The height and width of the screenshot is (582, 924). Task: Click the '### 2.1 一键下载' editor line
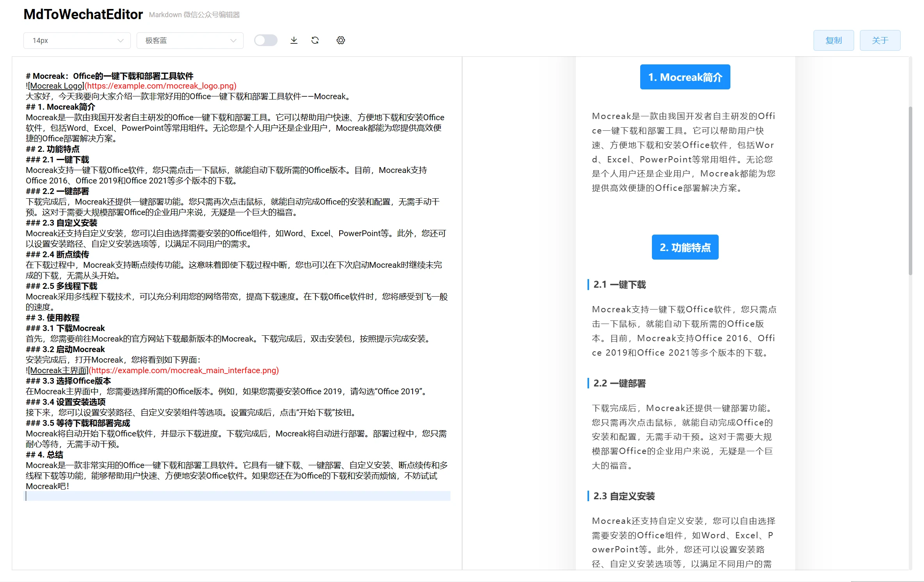[57, 160]
